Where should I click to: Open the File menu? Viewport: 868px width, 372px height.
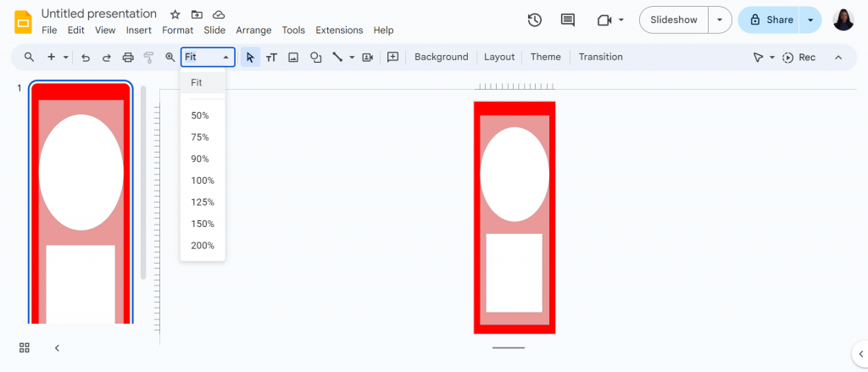pyautogui.click(x=49, y=30)
